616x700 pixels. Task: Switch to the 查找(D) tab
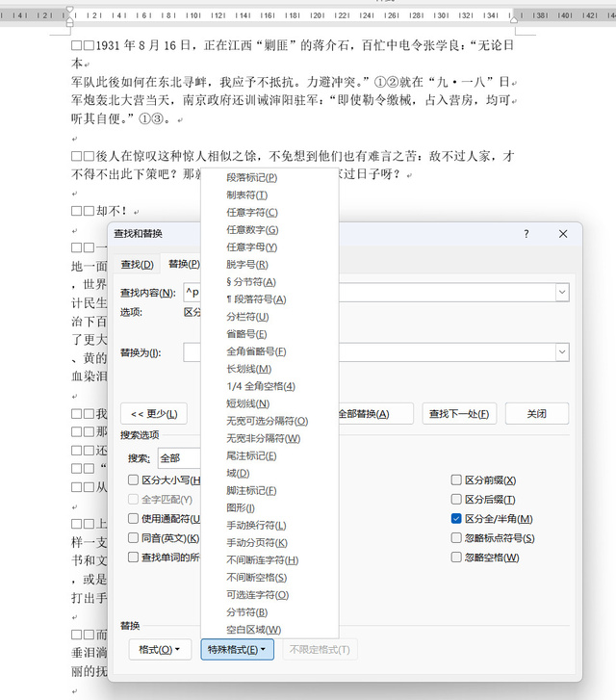coord(137,265)
